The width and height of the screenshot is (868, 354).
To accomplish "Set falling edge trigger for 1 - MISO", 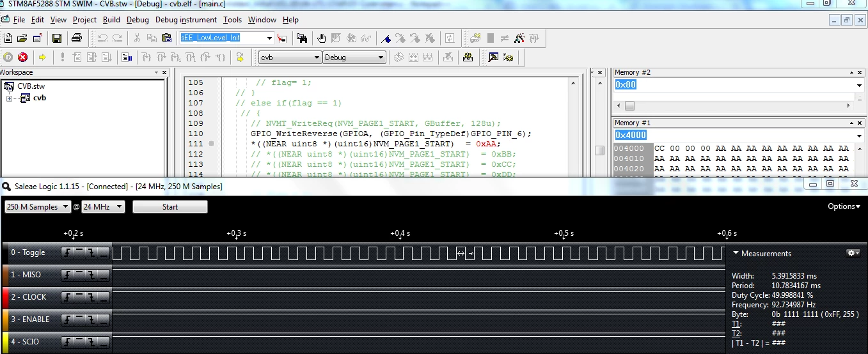I will click(92, 275).
